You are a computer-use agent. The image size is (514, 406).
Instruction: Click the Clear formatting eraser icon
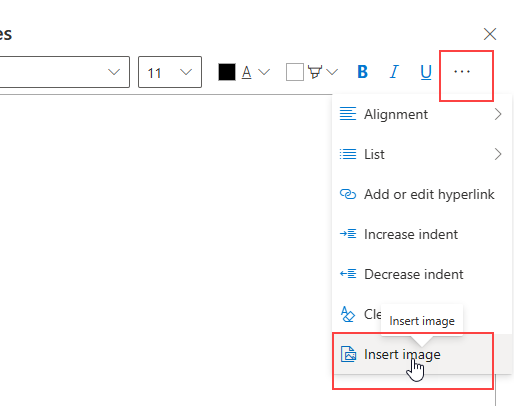point(348,314)
